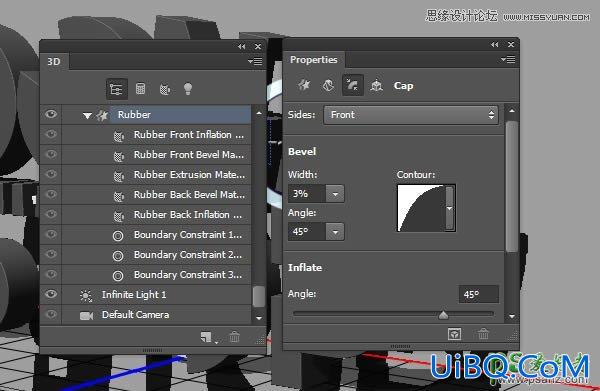
Task: Toggle visibility of Rubber Front Inflation
Action: [51, 134]
